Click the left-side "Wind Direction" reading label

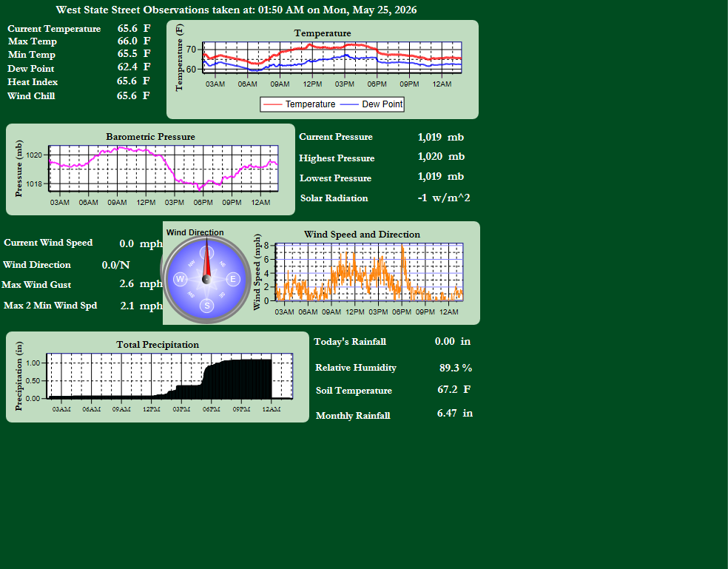(x=37, y=265)
